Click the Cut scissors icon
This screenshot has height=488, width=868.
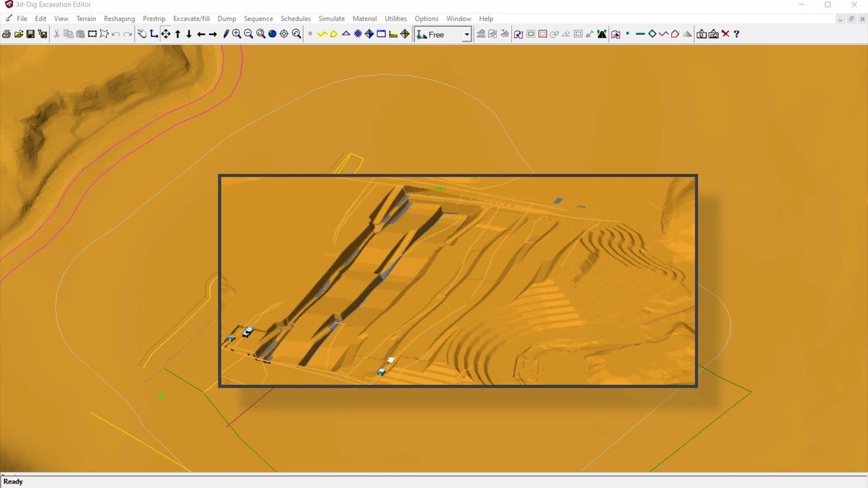point(56,34)
